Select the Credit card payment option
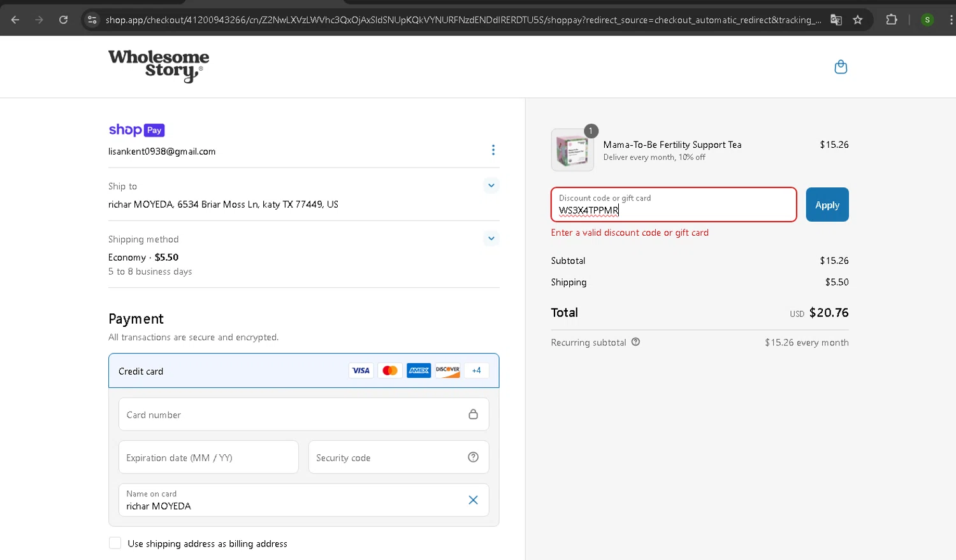 click(x=303, y=371)
